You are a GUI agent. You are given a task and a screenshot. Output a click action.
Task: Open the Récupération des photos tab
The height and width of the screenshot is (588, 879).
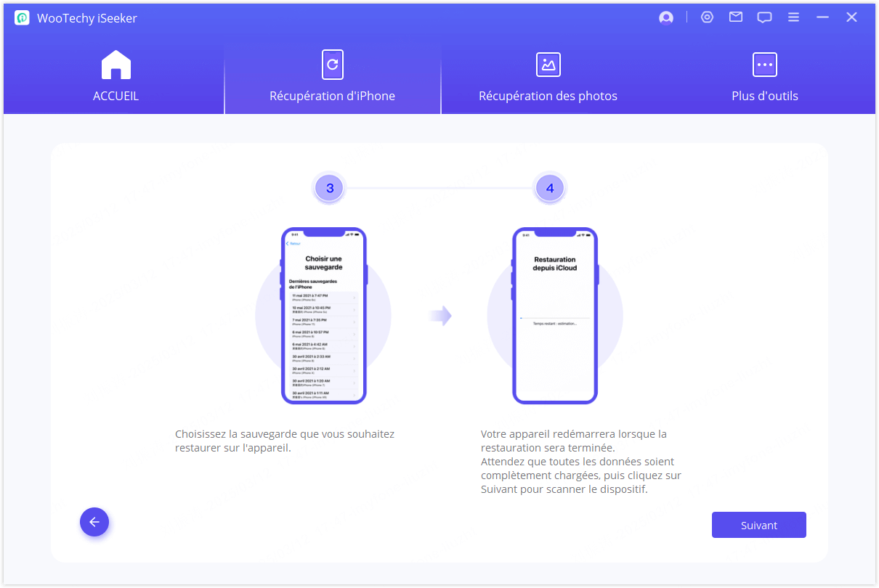[548, 96]
